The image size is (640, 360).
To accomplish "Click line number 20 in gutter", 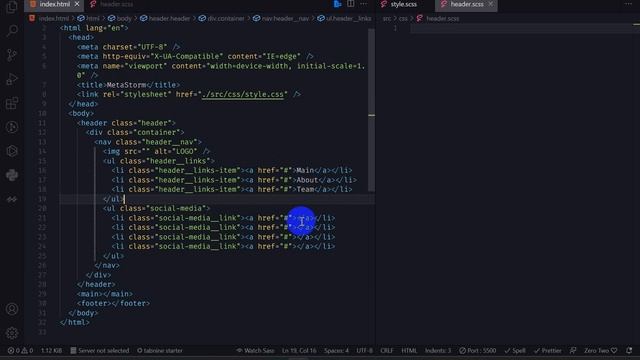I will (42, 208).
